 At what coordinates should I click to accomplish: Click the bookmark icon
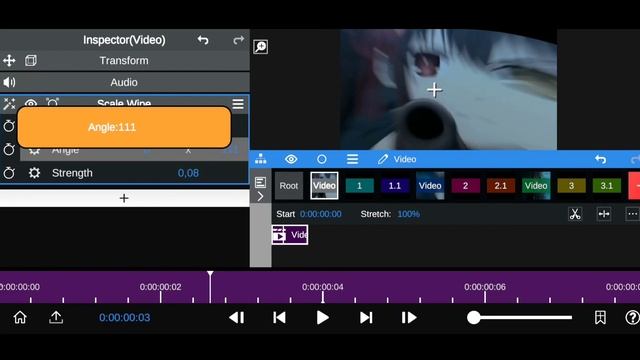(600, 318)
